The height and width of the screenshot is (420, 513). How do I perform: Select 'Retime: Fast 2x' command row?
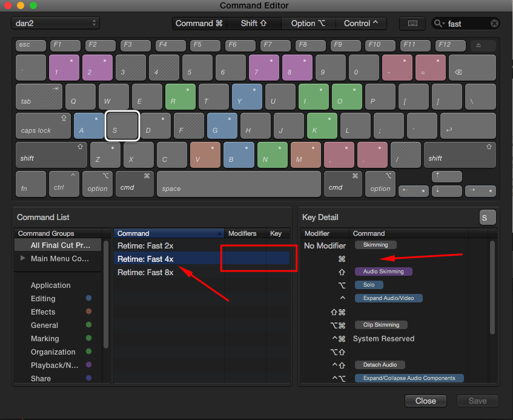point(202,245)
